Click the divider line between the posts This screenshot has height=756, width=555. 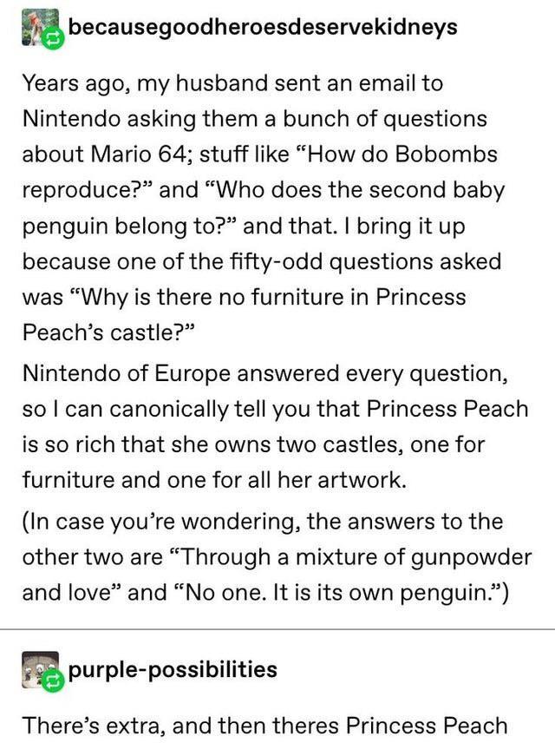[277, 628]
